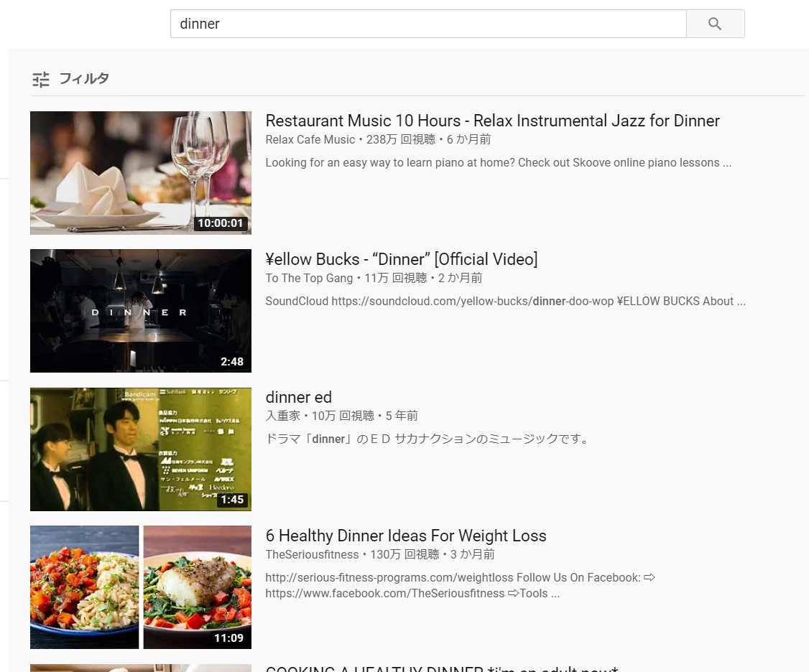809x672 pixels.
Task: Click the '130万 回視聴' view count
Action: pyautogui.click(x=404, y=554)
